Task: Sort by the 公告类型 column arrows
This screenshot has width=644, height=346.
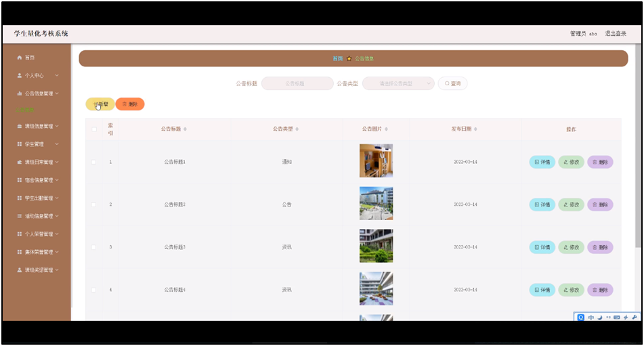Action: click(297, 129)
